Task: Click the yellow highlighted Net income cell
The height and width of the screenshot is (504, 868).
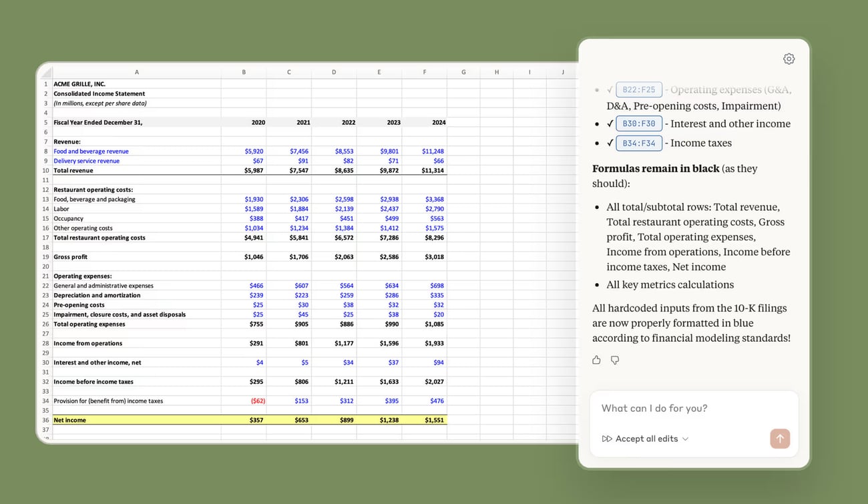Action: [x=136, y=420]
